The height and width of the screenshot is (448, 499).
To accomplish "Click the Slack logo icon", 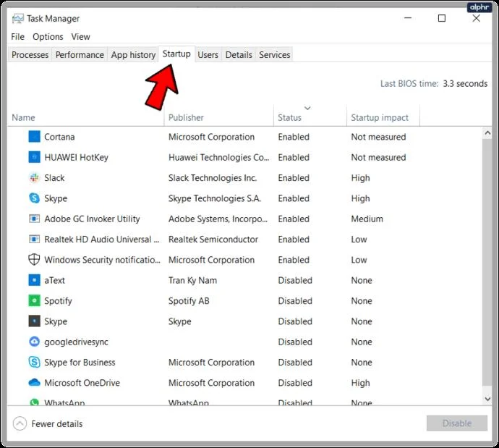I will pos(35,177).
